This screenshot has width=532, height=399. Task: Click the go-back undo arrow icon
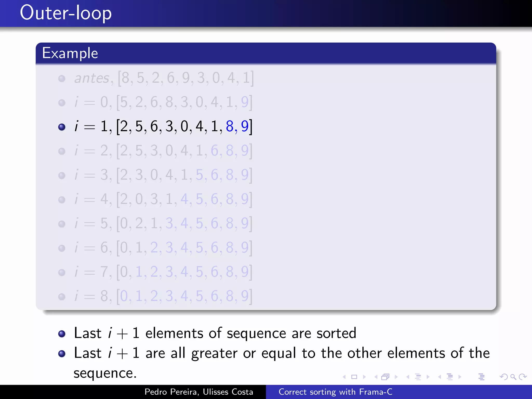coord(504,377)
